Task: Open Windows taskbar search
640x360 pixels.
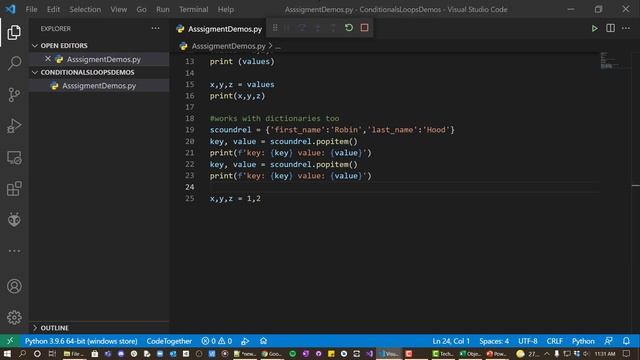Action: pyautogui.click(x=22, y=353)
